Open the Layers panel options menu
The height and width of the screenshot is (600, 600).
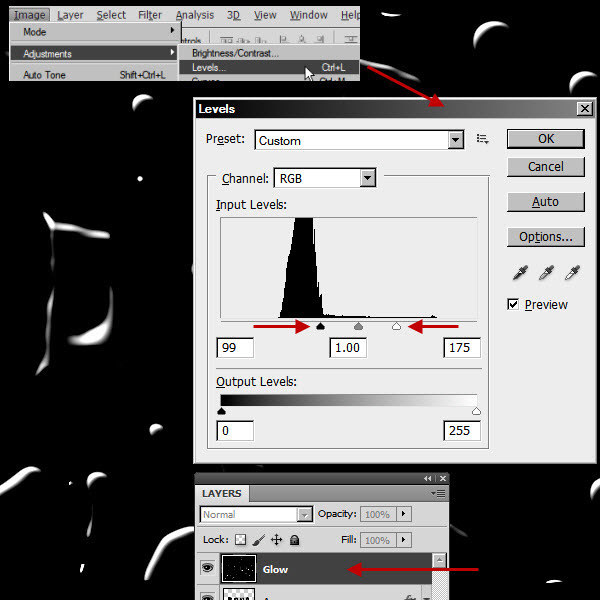pos(438,494)
